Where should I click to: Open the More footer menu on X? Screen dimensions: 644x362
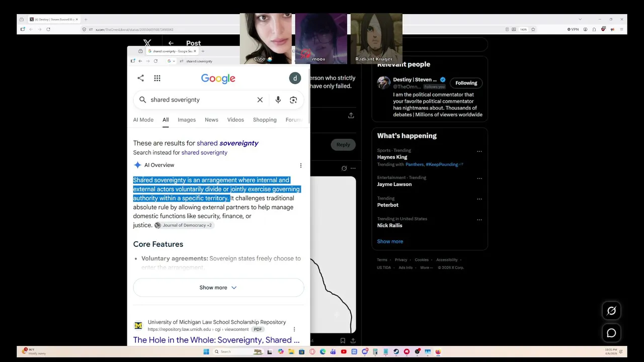pyautogui.click(x=427, y=267)
